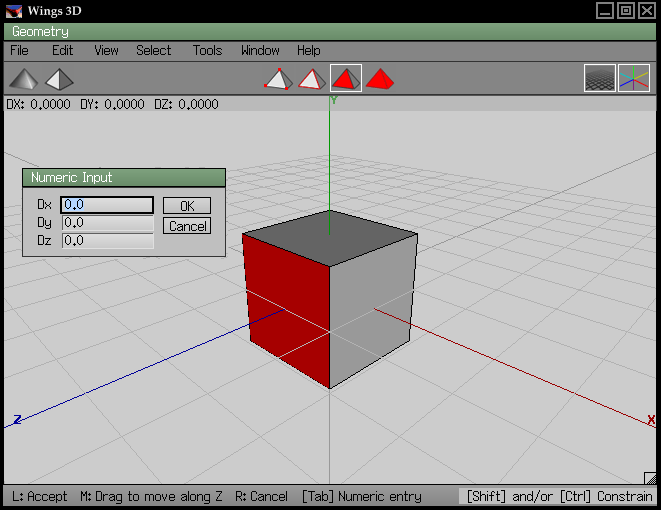Image resolution: width=661 pixels, height=510 pixels.
Task: Switch to flat shaded pyramid view
Action: click(x=59, y=79)
